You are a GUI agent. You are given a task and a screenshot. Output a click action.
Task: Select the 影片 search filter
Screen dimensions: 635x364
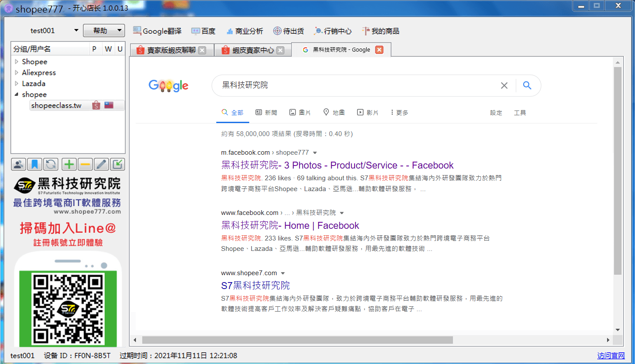point(368,113)
